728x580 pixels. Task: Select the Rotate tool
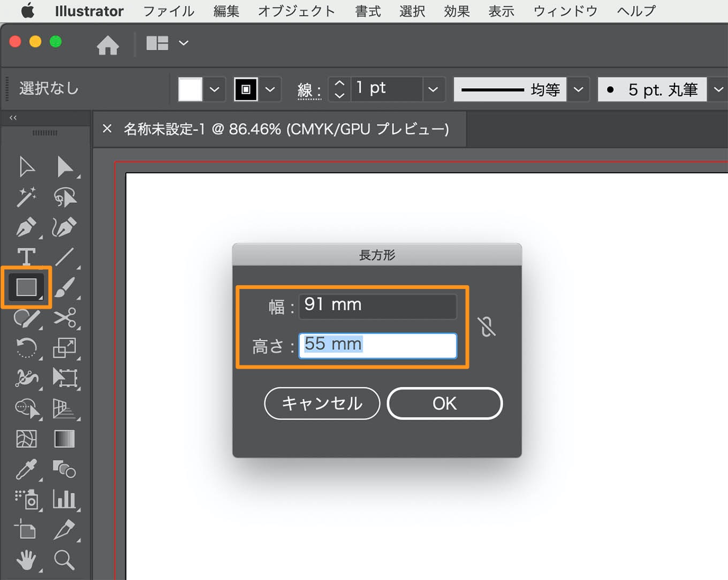point(27,348)
